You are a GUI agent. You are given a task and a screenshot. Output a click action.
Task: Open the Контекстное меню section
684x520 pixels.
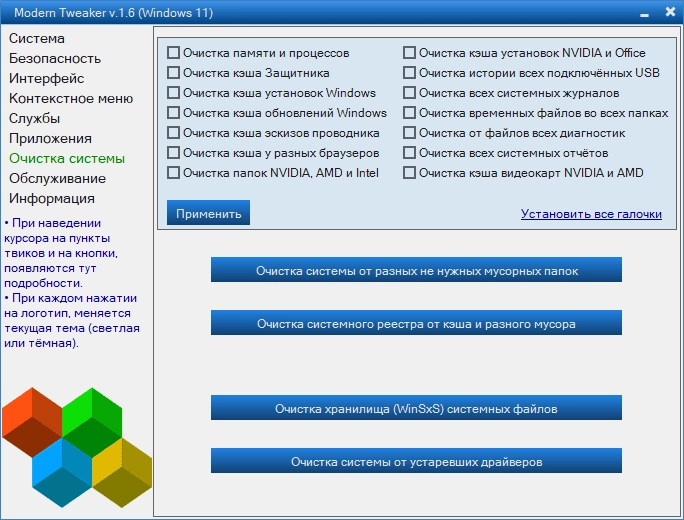pos(71,99)
